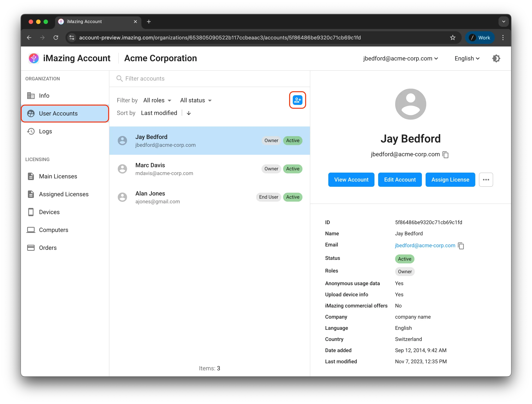532x404 pixels.
Task: Expand the All status filter dropdown
Action: point(196,100)
